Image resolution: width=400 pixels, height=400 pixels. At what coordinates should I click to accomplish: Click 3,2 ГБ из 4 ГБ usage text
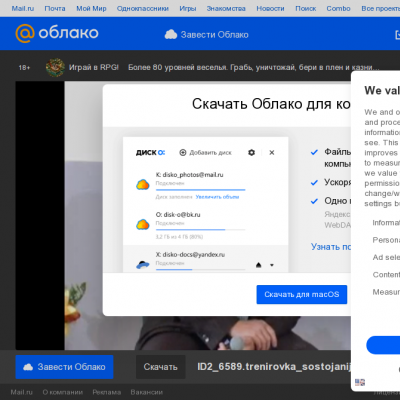179,237
